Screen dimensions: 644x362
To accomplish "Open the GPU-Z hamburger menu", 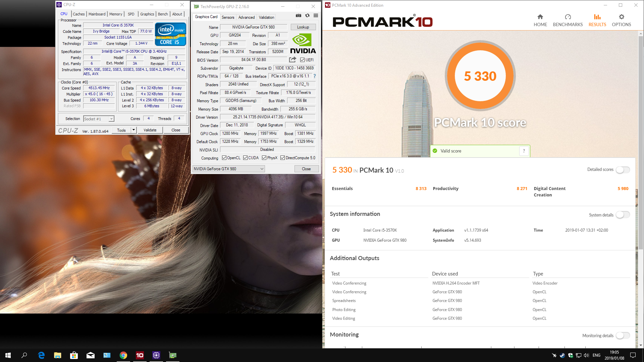I will click(x=316, y=15).
